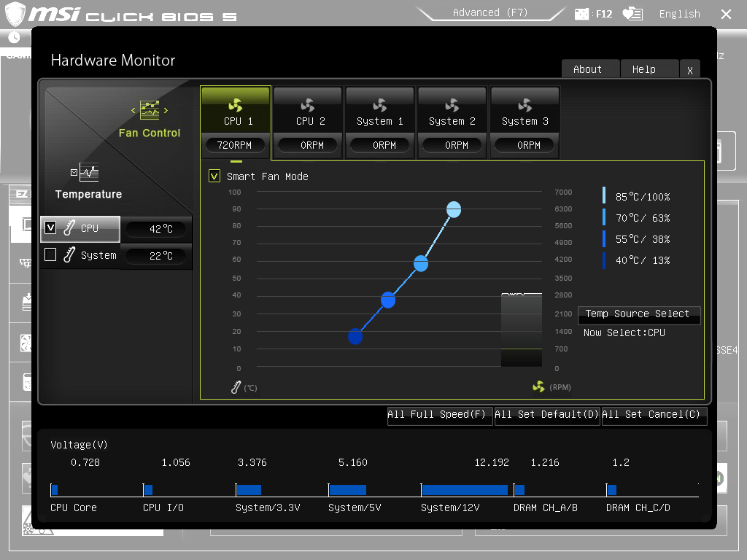Click the screenshot F12 camera icon

coord(581,14)
